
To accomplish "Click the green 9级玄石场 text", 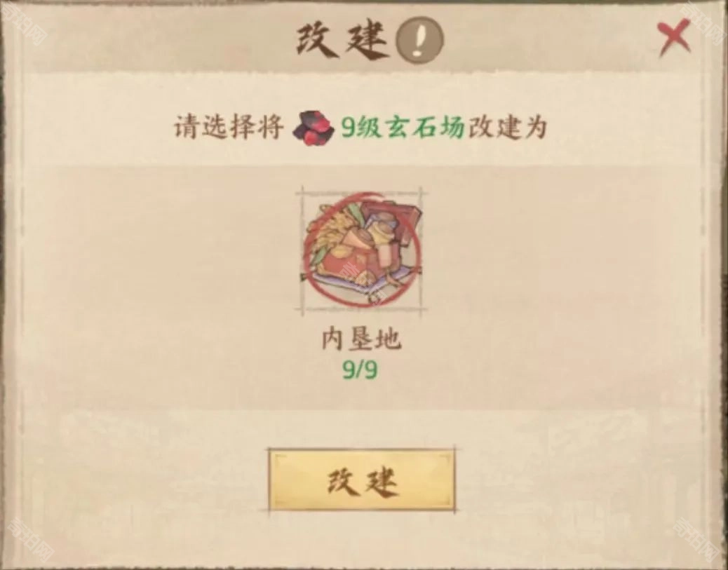I will pos(403,128).
